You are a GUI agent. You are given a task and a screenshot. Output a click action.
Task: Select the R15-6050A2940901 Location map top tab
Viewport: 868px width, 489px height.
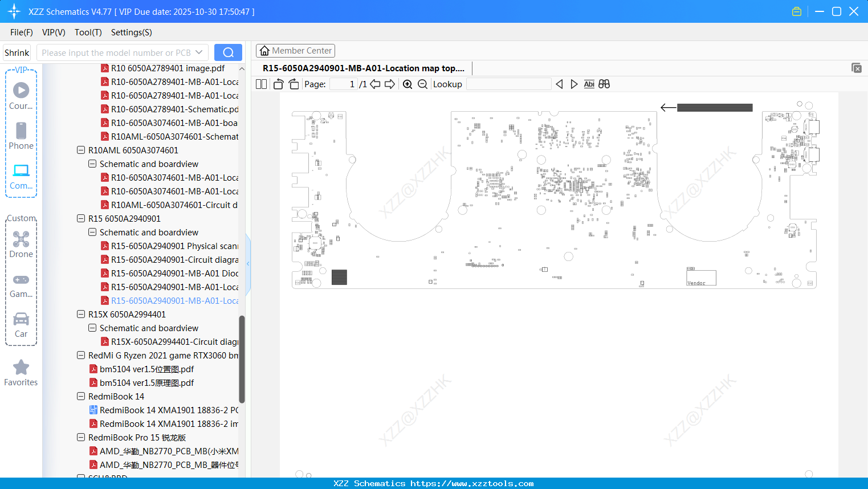coord(364,68)
